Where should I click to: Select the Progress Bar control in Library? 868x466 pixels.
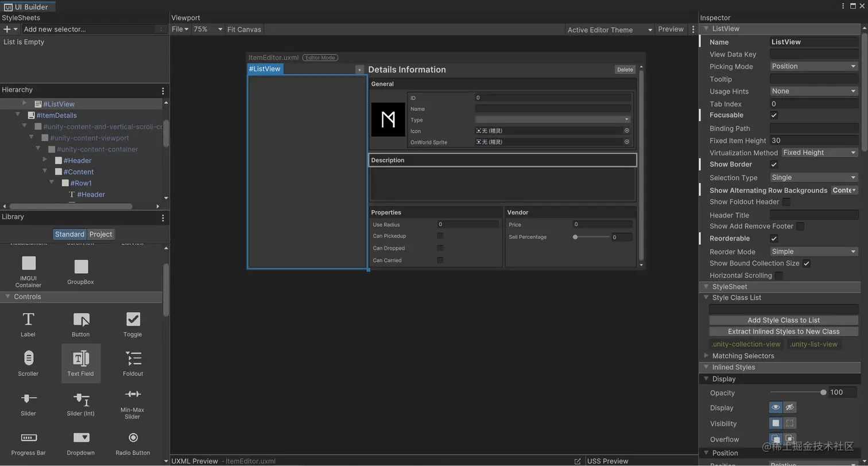[x=28, y=444]
